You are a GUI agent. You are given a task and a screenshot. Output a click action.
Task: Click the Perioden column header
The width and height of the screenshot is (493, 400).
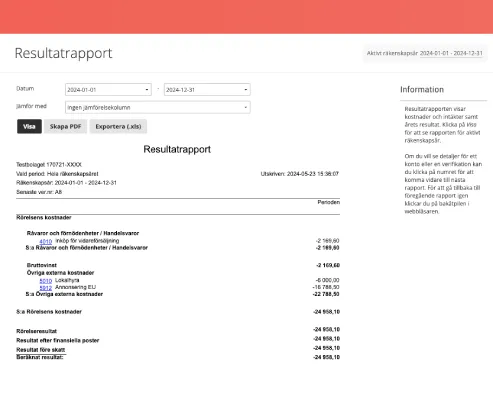[x=329, y=202]
